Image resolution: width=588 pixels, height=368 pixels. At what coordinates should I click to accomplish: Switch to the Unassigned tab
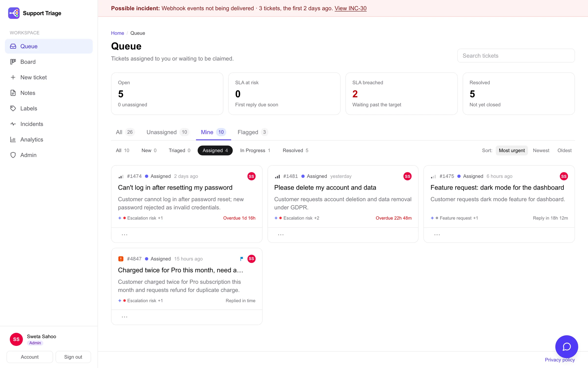pyautogui.click(x=168, y=132)
